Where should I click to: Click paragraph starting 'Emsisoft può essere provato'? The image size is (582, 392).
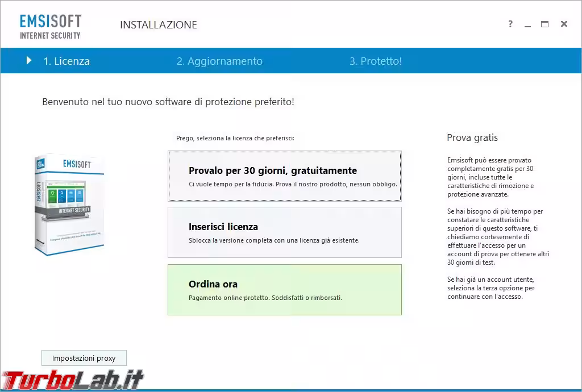pos(490,177)
